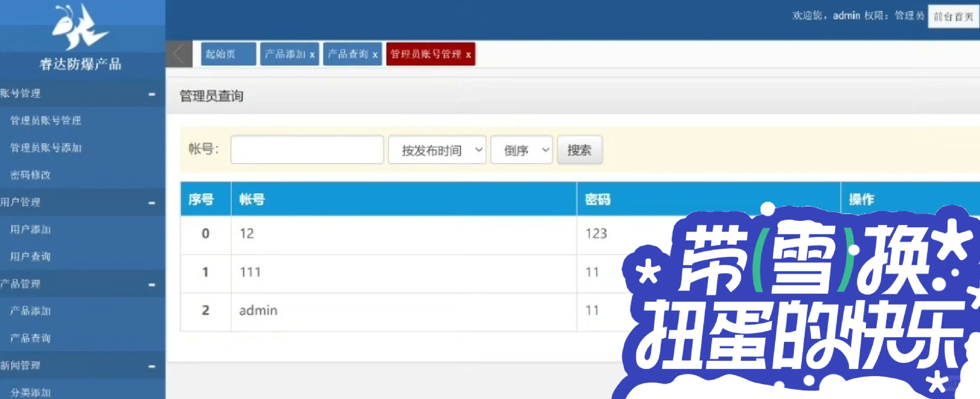Open the 倒序 ordering dropdown
Screen dimensions: 980x399
point(521,150)
